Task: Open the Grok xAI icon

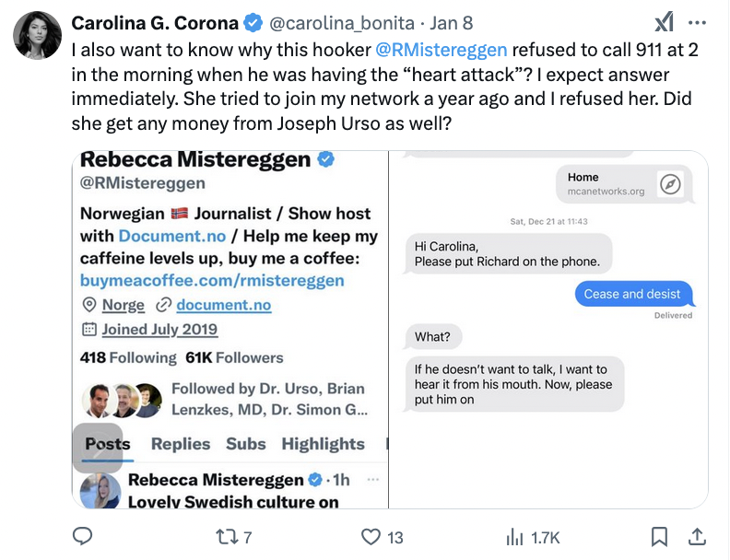Action: pos(664,23)
